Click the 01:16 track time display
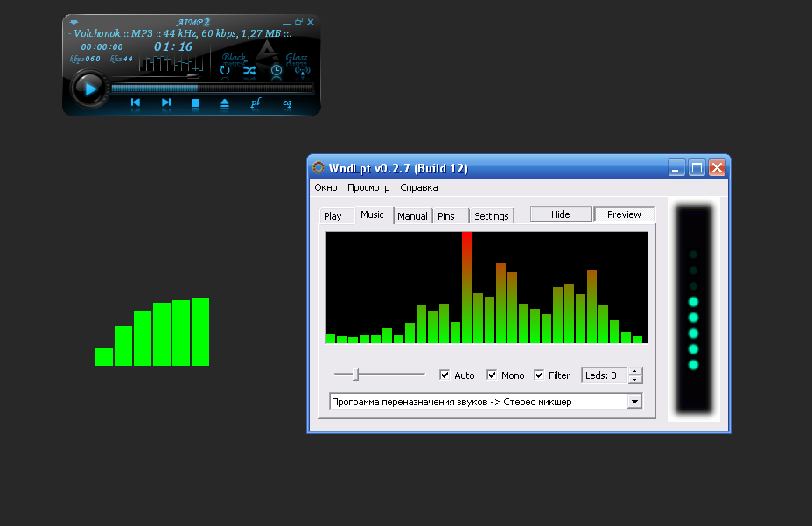 click(x=173, y=46)
